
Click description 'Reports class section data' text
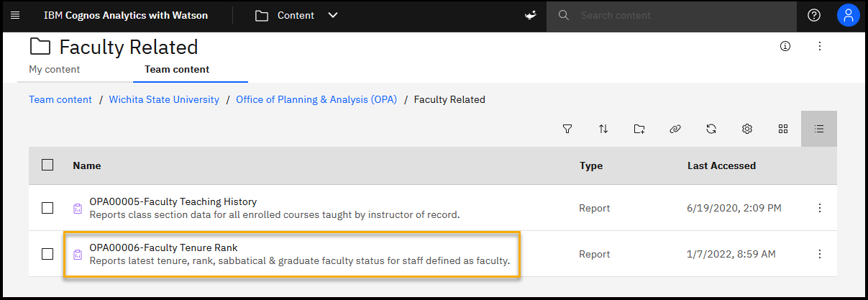[274, 214]
